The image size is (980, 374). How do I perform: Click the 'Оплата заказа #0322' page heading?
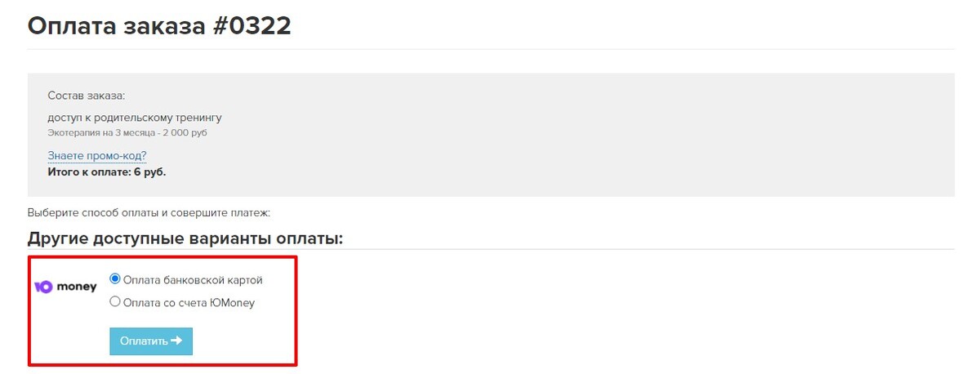pos(159,25)
